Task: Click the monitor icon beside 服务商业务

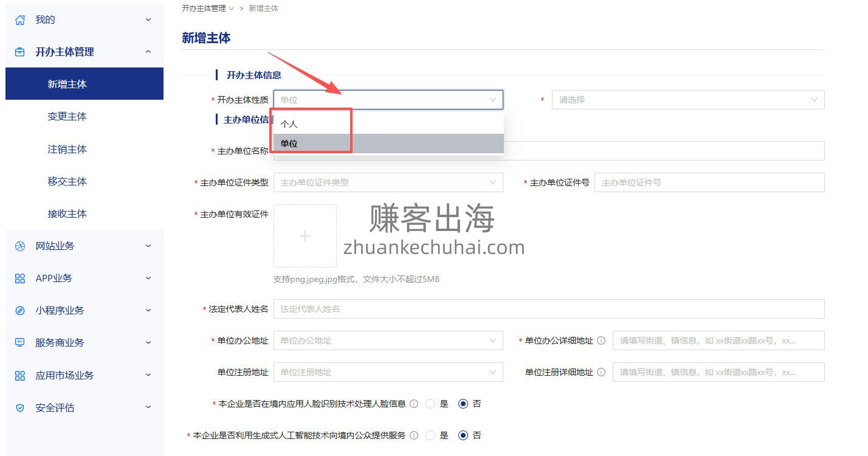Action: point(20,343)
